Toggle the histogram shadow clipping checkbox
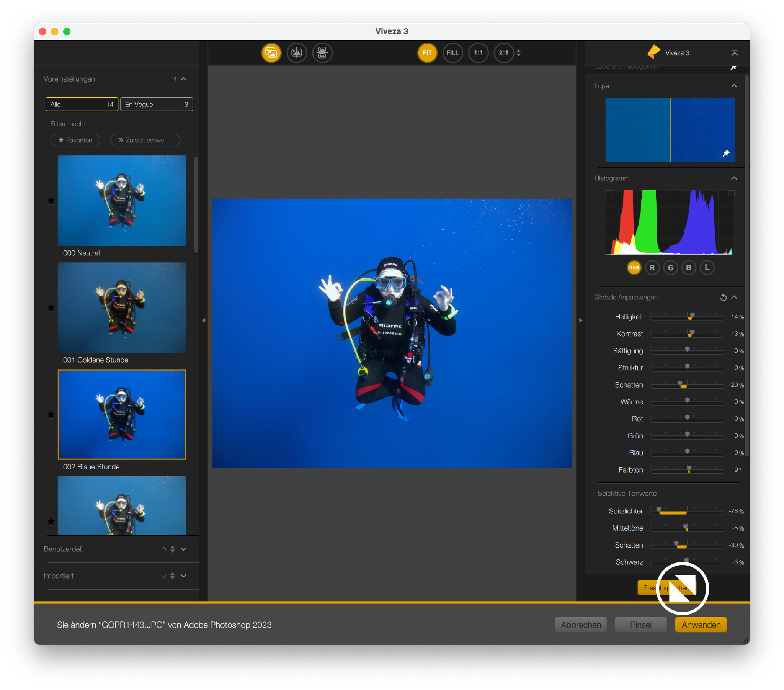 (608, 193)
